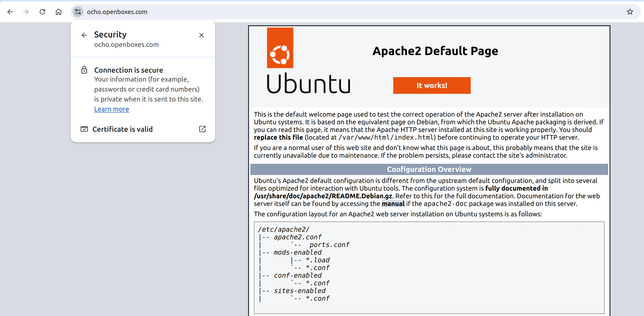Close the Security popup
This screenshot has height=316, width=644.
click(x=201, y=35)
